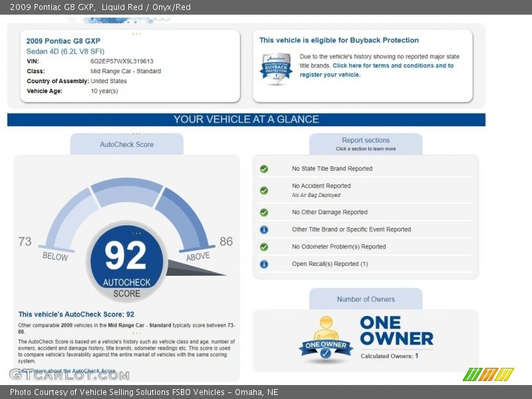Click green checkmark beside No Accident Reported
This screenshot has height=399, width=532.
264,190
